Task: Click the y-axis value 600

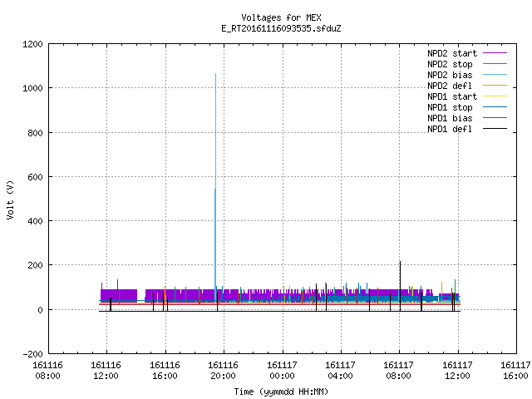Action: pos(35,177)
